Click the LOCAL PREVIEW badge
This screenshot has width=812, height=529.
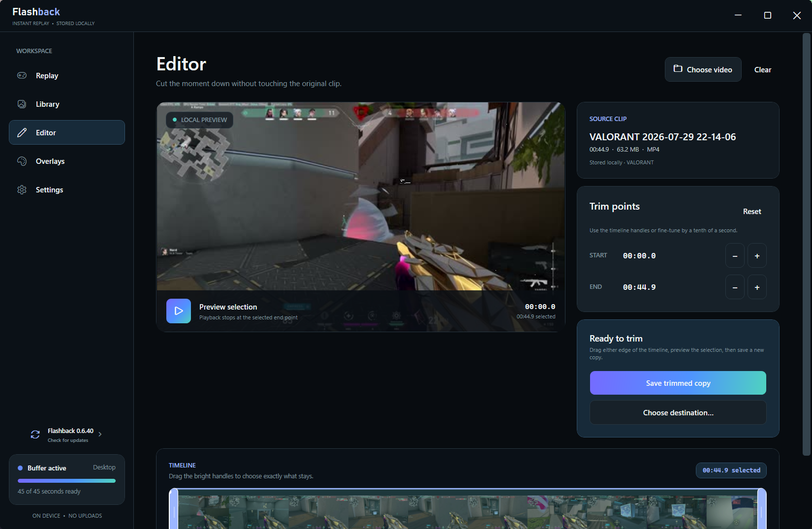(x=199, y=120)
